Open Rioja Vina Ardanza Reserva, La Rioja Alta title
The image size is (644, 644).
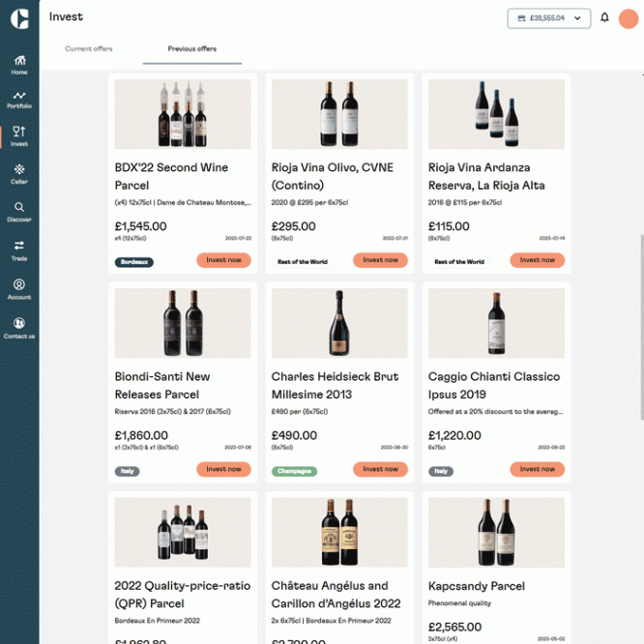click(486, 177)
